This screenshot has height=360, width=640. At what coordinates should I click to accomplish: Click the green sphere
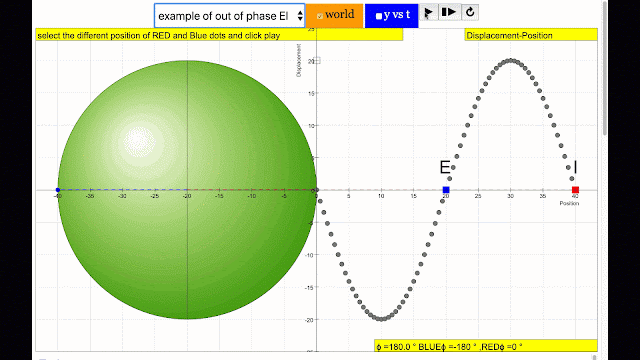[x=187, y=190]
